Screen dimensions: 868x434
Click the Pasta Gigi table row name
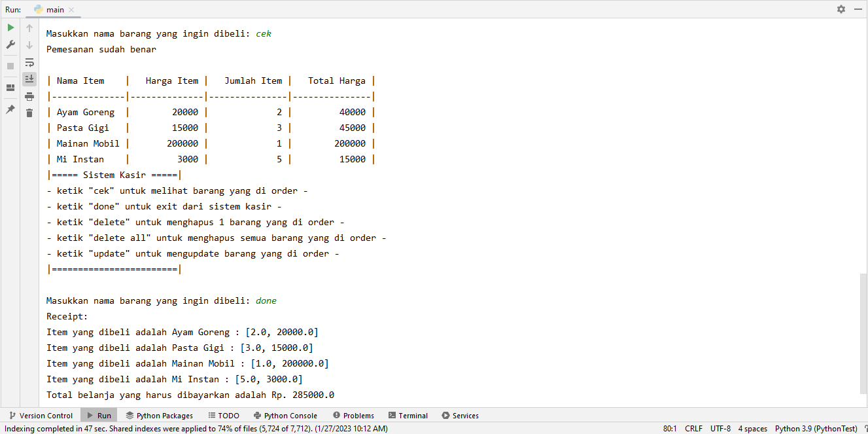click(83, 128)
